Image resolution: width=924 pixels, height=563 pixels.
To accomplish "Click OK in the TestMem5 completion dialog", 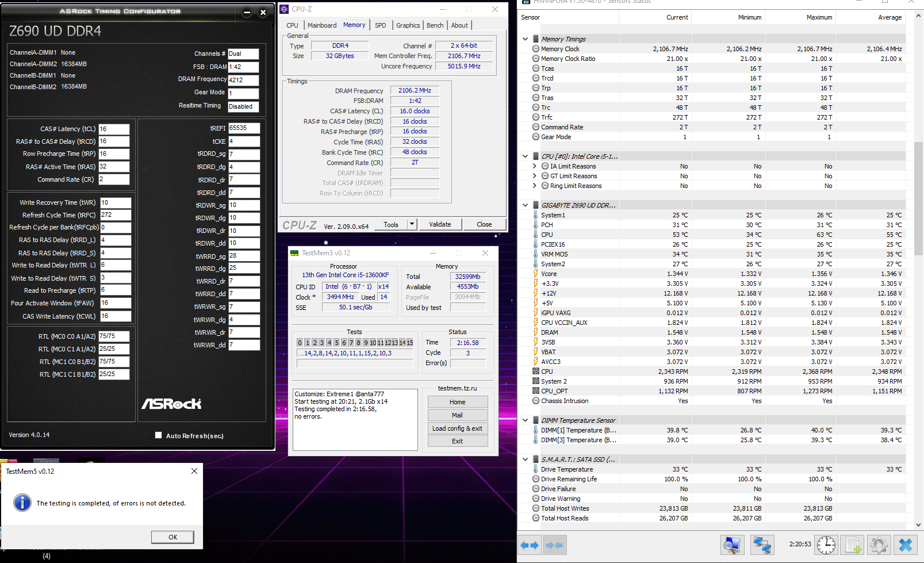I will pos(172,537).
